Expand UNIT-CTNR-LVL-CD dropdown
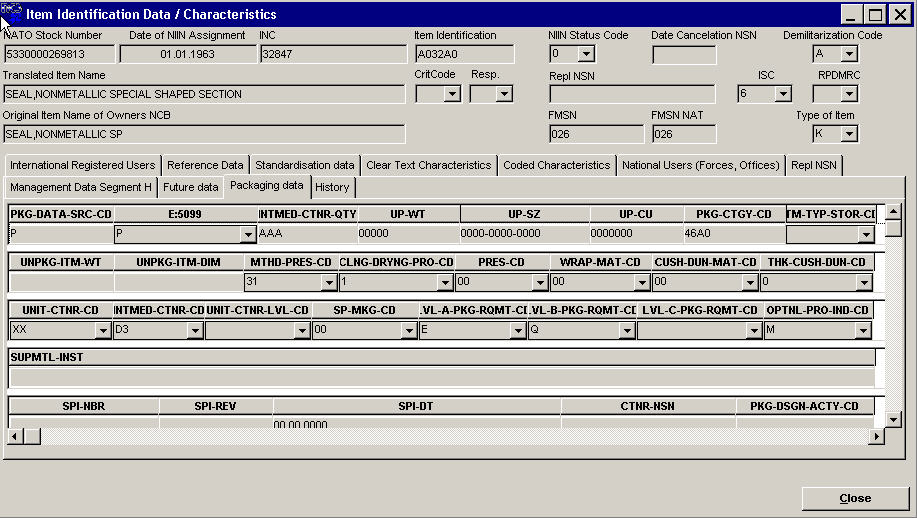This screenshot has height=518, width=917. 302,331
